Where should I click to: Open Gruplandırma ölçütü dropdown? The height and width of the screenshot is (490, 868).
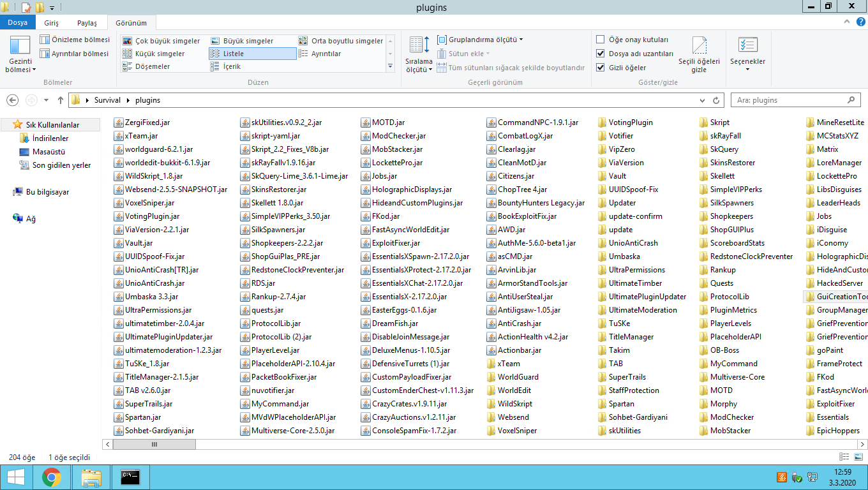click(x=480, y=40)
